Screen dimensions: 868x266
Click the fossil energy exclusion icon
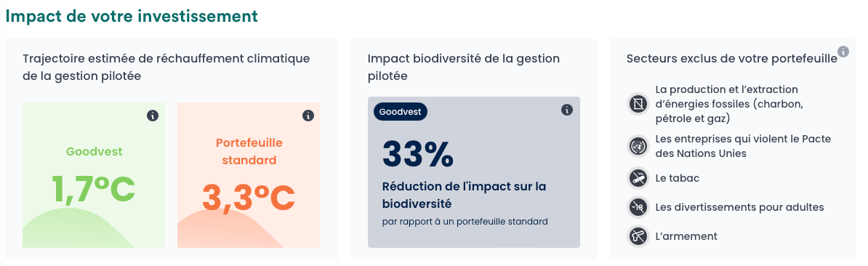[x=638, y=104]
